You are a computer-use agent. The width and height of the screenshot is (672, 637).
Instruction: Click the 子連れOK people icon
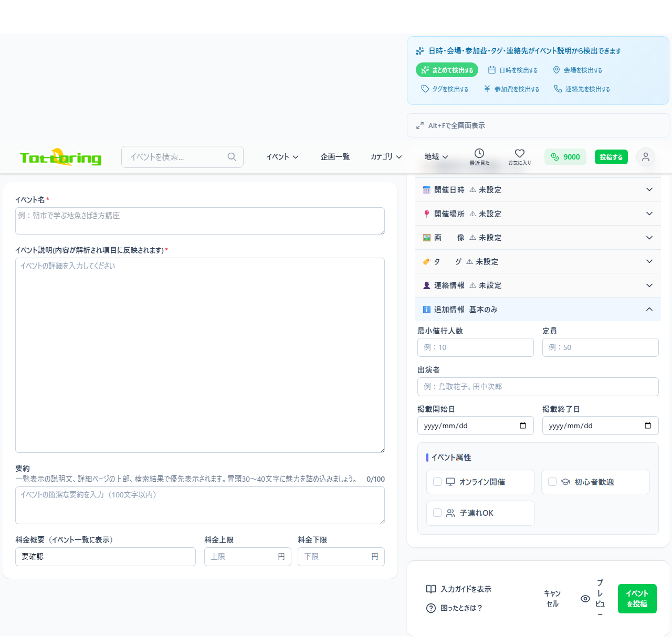(450, 513)
